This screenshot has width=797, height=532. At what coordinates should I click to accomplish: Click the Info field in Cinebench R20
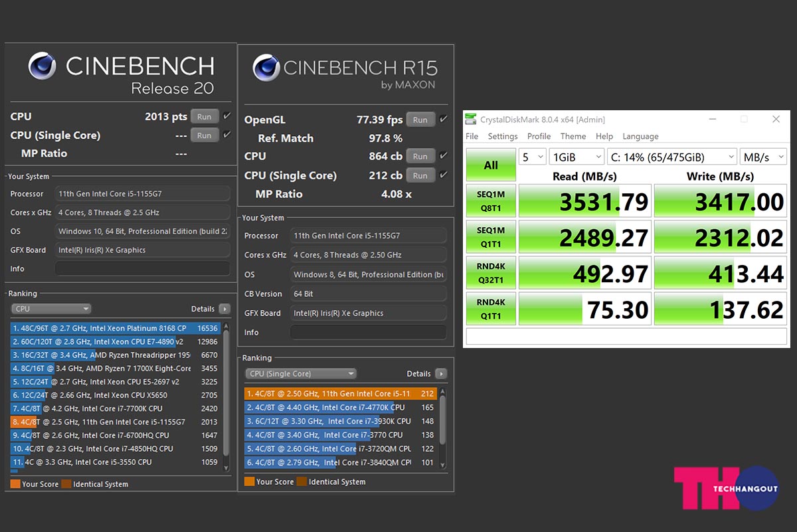(x=142, y=268)
